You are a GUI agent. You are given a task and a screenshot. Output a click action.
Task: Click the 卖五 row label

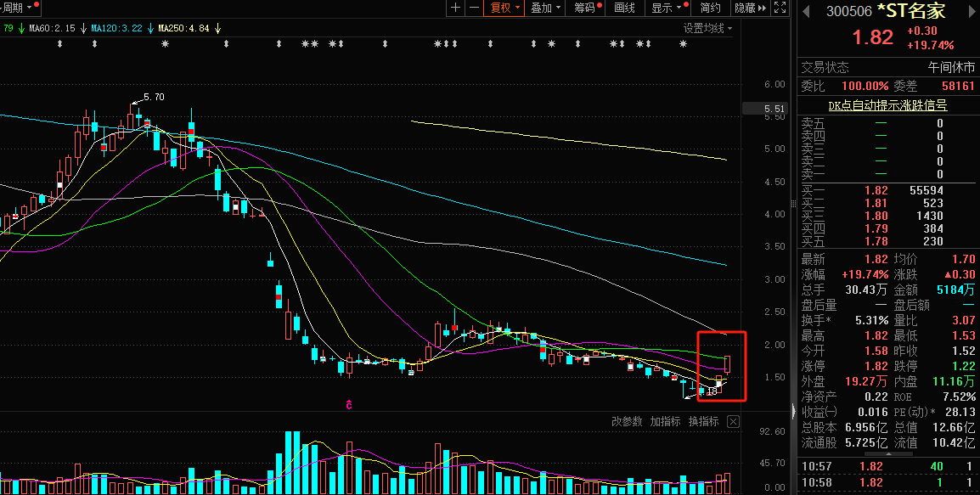pyautogui.click(x=813, y=123)
